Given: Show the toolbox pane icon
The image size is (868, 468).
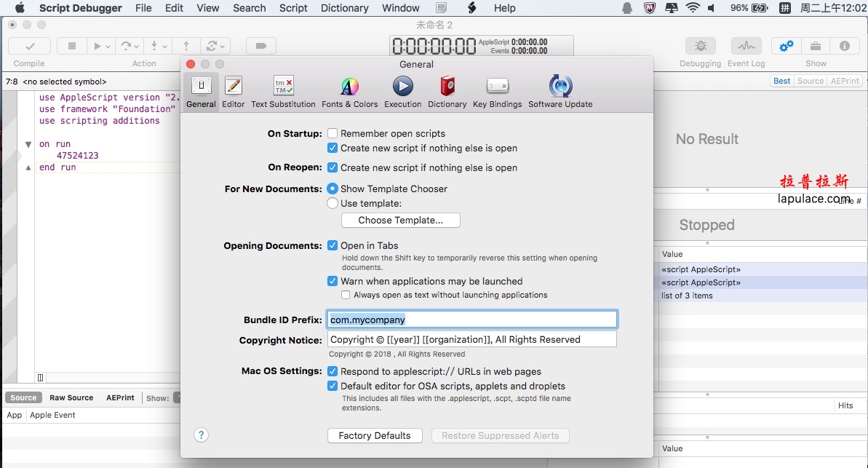Looking at the screenshot, I should pos(816,46).
